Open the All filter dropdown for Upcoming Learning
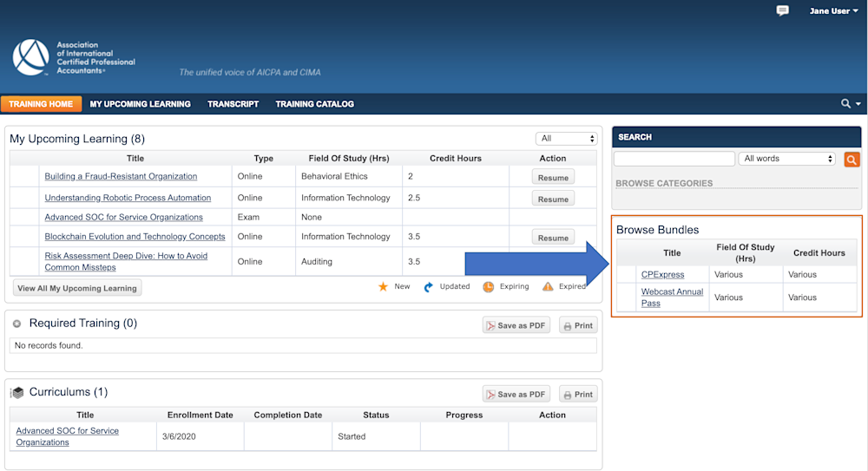 pyautogui.click(x=566, y=139)
